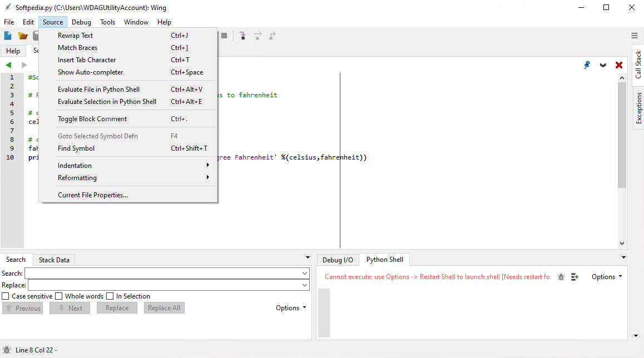
Task: Go back with the green left arrow
Action: (x=8, y=65)
